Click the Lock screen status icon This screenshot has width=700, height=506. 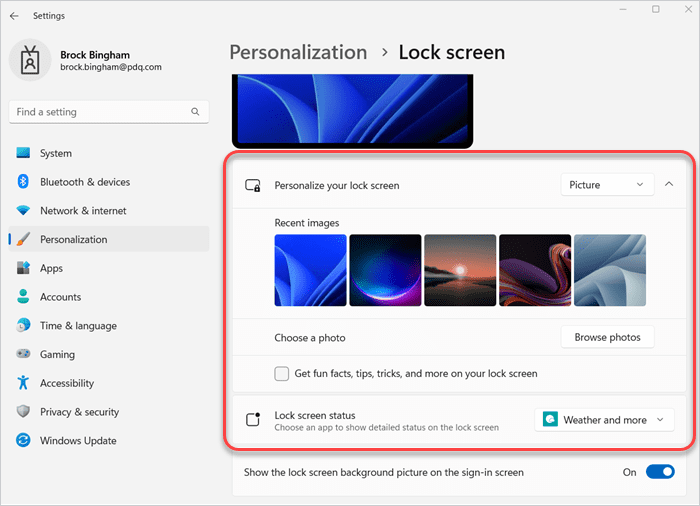[x=253, y=419]
